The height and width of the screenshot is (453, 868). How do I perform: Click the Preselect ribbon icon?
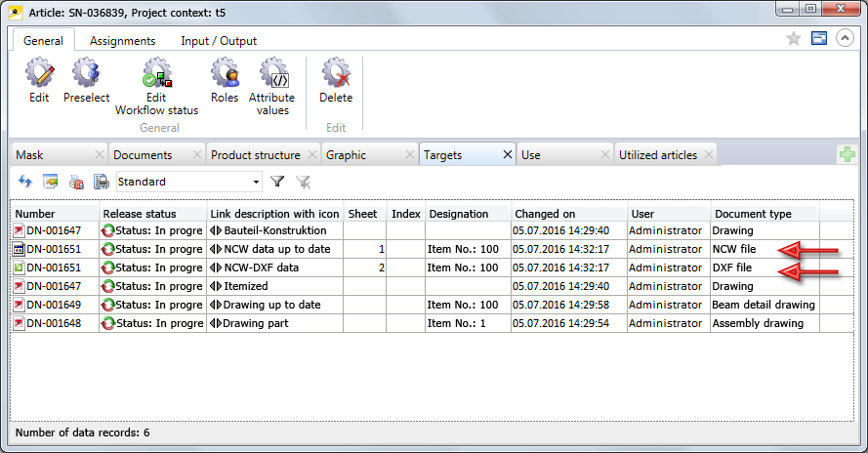(x=86, y=79)
